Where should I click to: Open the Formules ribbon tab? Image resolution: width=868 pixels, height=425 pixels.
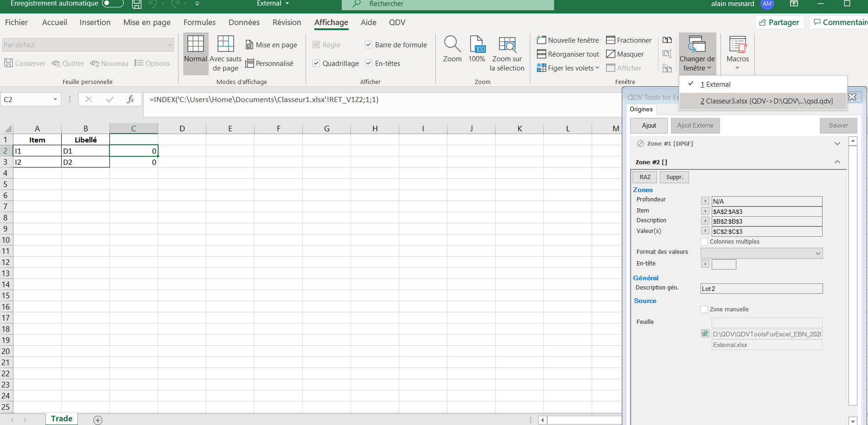click(199, 22)
